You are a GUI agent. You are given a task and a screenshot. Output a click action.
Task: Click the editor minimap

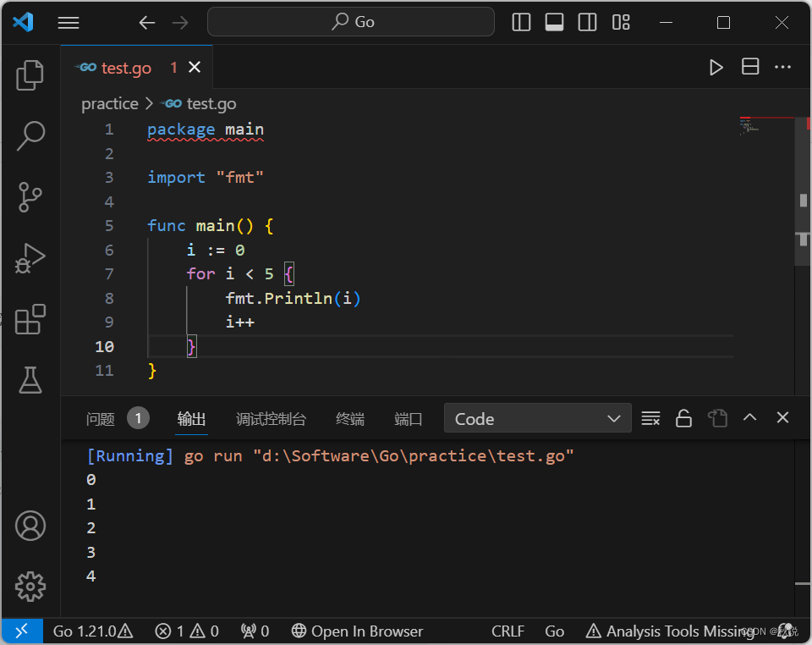(x=766, y=127)
